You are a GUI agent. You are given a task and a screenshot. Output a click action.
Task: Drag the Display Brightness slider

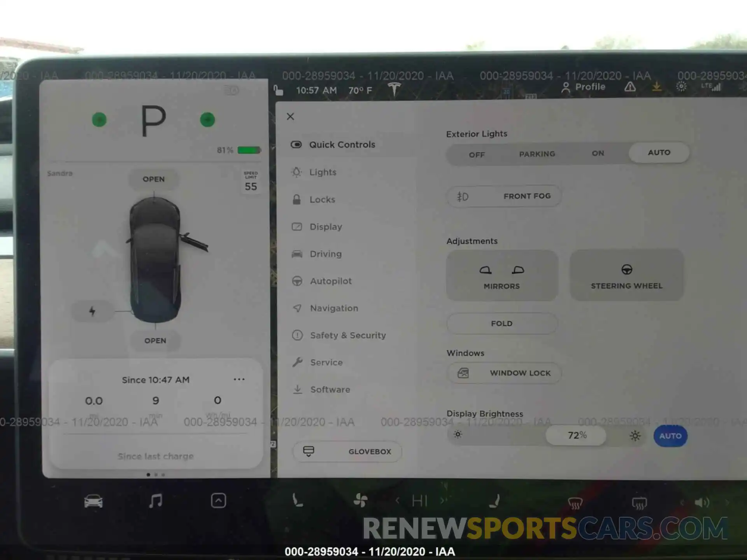click(x=576, y=435)
